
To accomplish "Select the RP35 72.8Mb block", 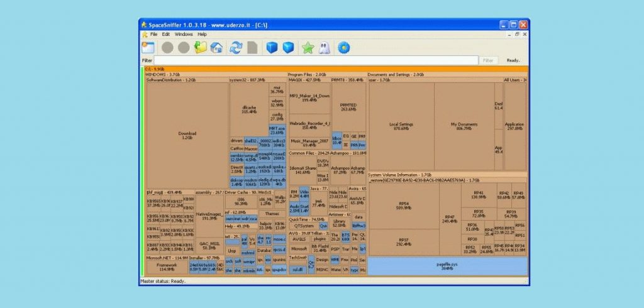I will click(x=479, y=214).
